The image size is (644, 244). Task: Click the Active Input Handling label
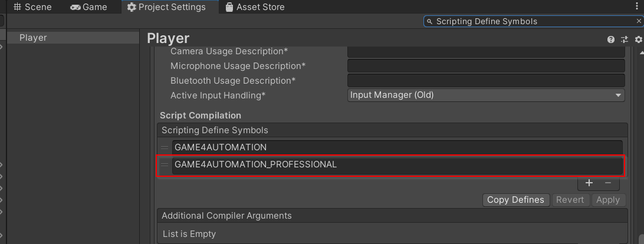click(x=218, y=95)
